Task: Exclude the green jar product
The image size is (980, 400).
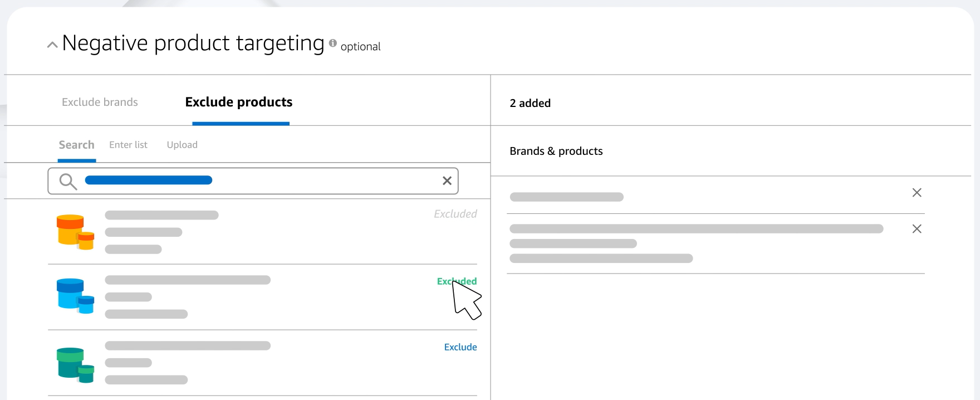Action: point(460,347)
